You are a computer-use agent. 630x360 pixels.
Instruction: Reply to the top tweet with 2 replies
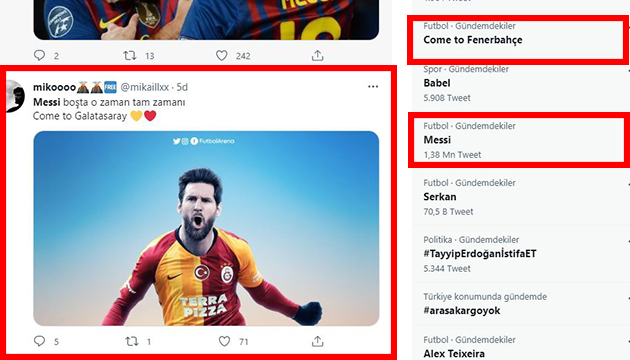click(x=39, y=55)
